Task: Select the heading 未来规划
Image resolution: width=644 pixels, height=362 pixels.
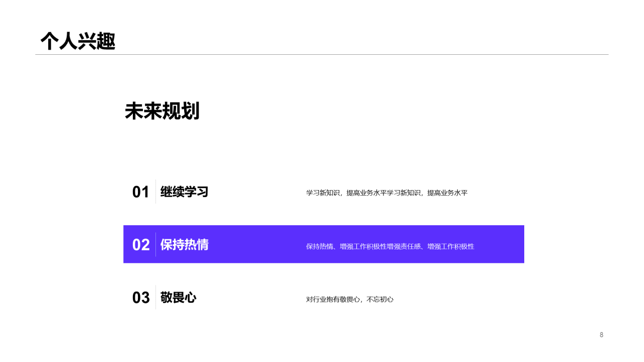Action: pyautogui.click(x=163, y=112)
